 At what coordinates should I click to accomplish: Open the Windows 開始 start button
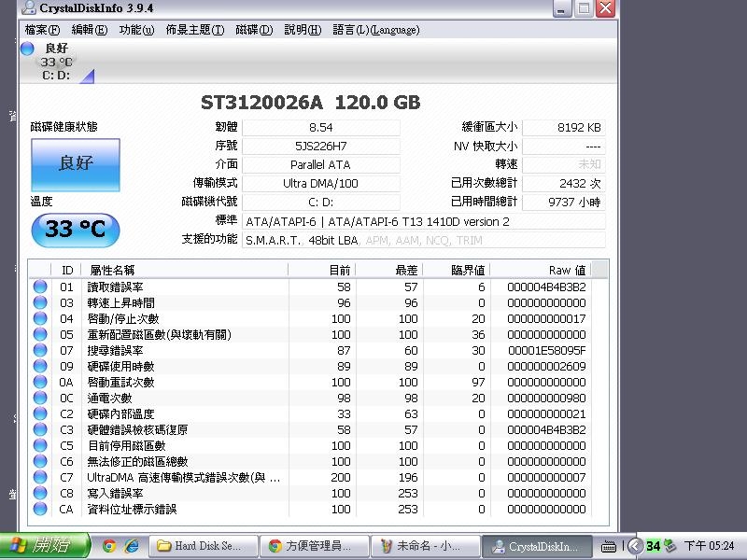coord(45,546)
